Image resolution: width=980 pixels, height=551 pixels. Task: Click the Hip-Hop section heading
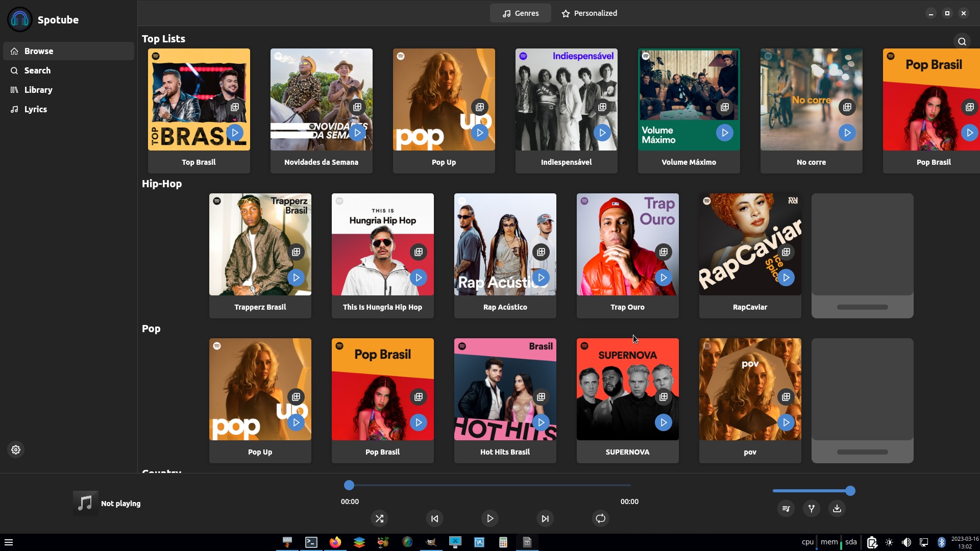coord(162,184)
